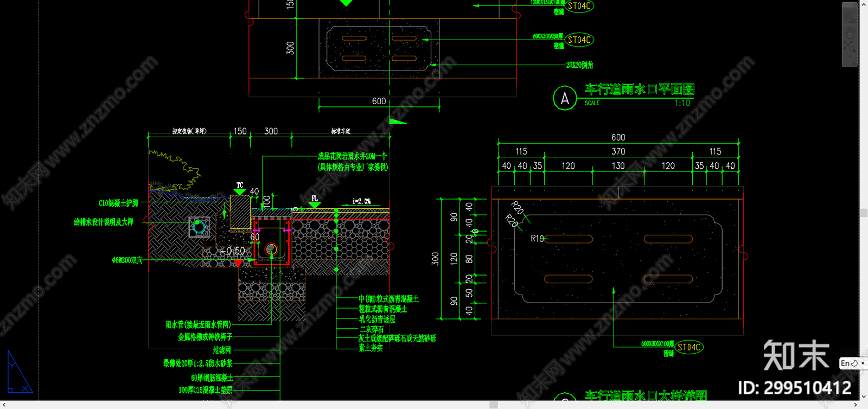Activate the Pan hand tool

849,33
